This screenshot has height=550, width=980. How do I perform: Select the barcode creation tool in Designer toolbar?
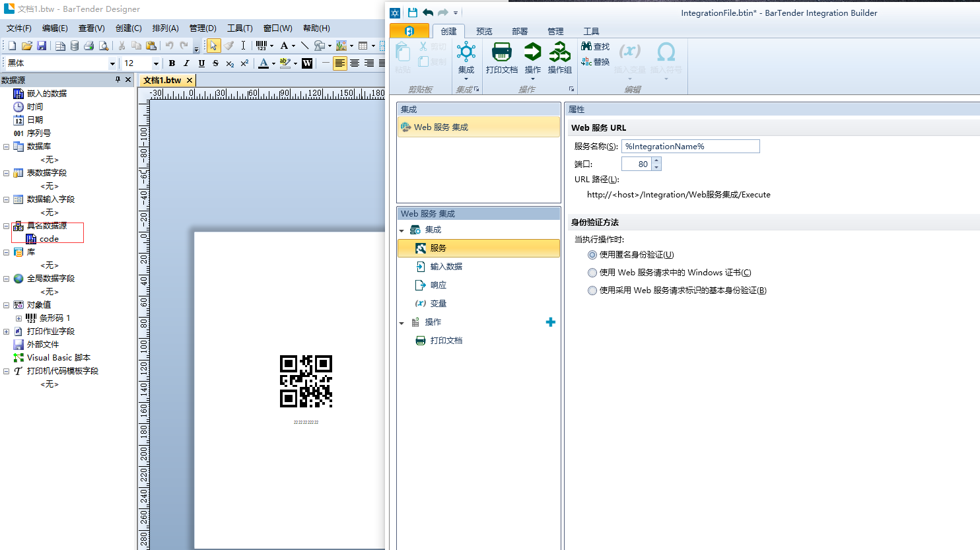click(x=262, y=46)
